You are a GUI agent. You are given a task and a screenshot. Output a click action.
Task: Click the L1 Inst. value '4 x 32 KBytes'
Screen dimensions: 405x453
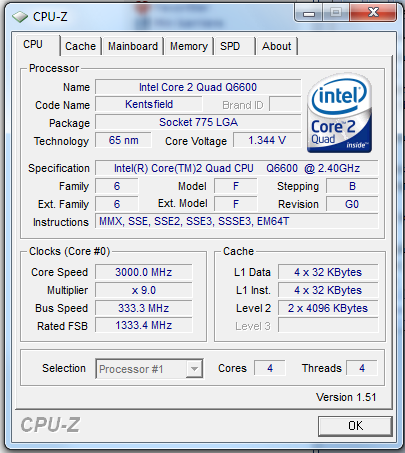click(328, 290)
